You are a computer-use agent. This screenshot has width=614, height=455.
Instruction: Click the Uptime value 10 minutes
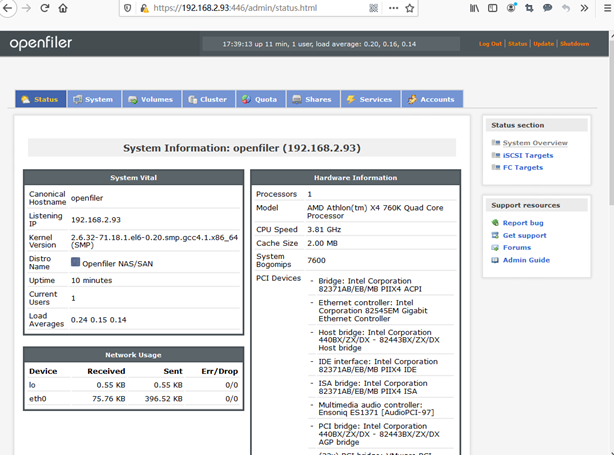point(91,280)
